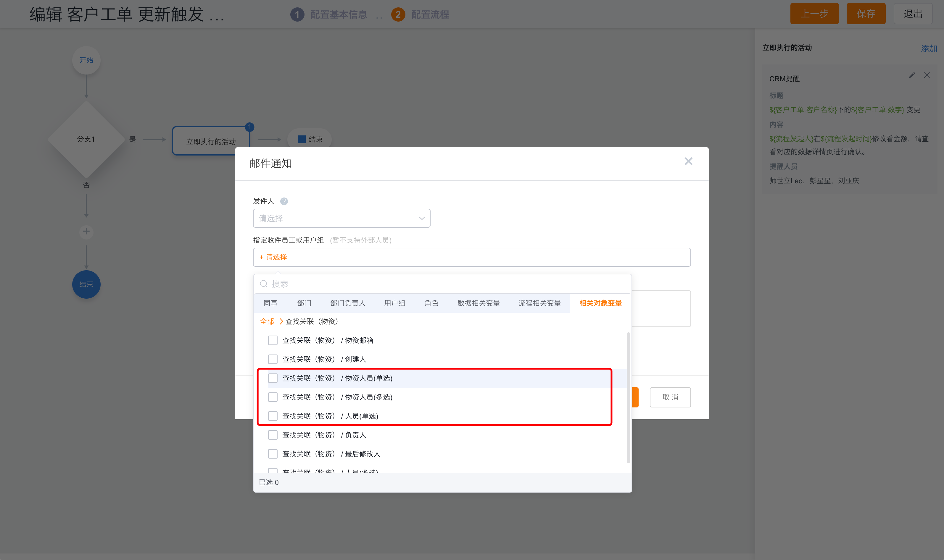Check 查找关联（物资）/ 负责人
Image resolution: width=944 pixels, height=560 pixels.
point(273,435)
